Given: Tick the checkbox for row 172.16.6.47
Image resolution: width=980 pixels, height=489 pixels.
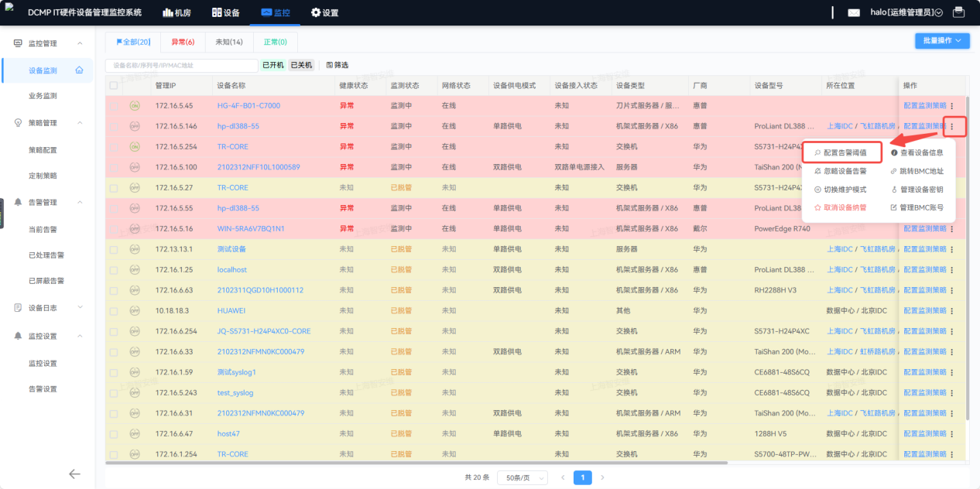Looking at the screenshot, I should [114, 434].
